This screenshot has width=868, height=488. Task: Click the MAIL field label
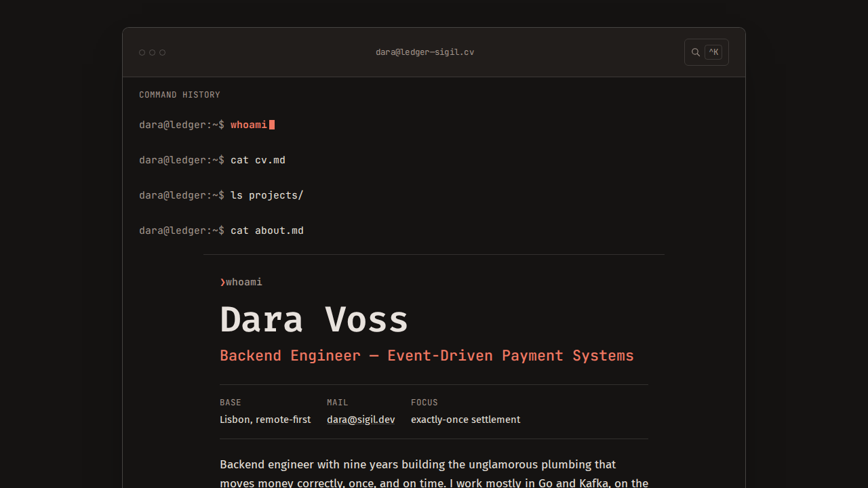click(x=338, y=403)
